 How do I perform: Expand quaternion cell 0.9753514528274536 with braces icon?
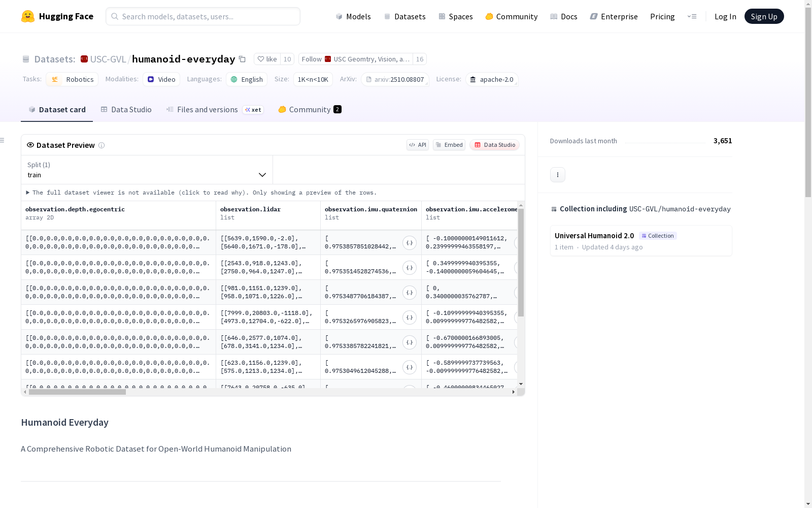(x=410, y=268)
